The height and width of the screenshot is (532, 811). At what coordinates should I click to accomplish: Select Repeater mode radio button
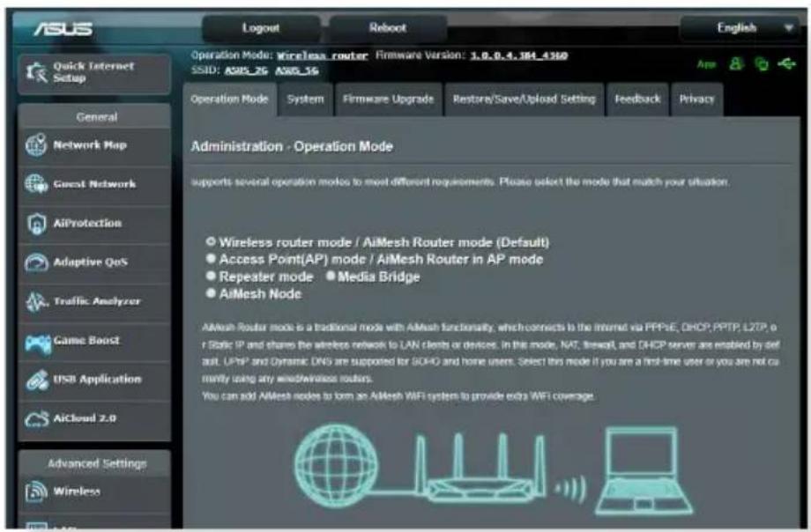(211, 276)
